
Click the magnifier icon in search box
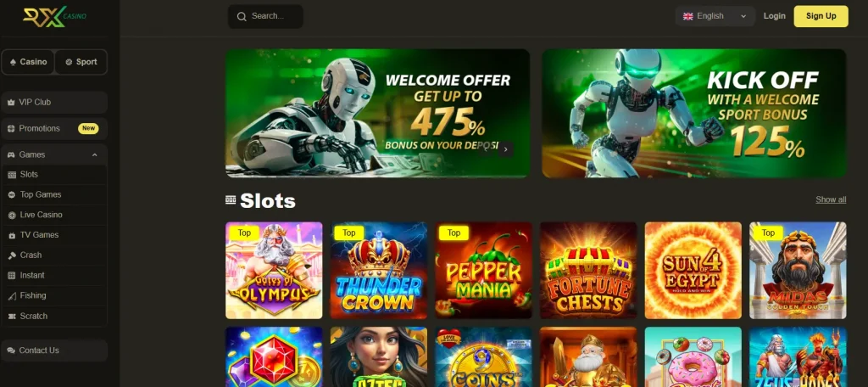click(242, 17)
